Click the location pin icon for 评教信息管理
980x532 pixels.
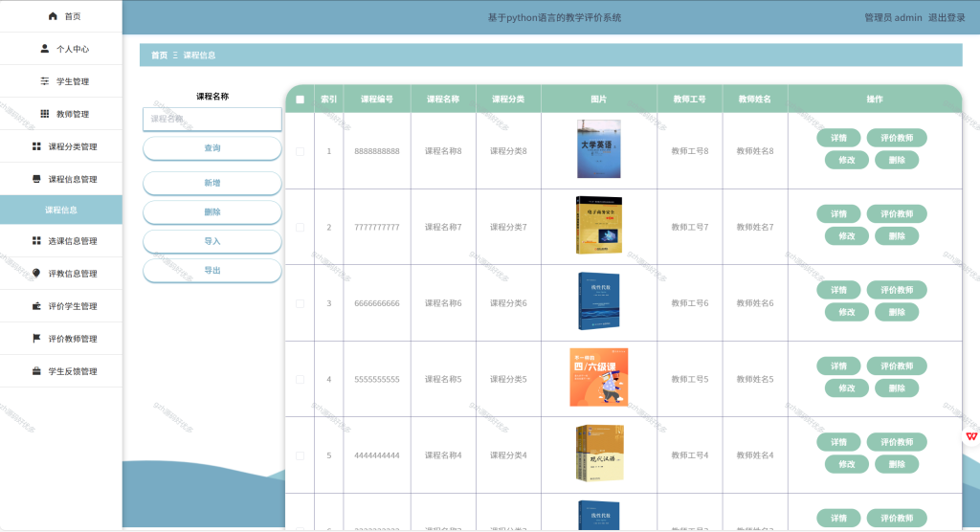click(x=36, y=274)
